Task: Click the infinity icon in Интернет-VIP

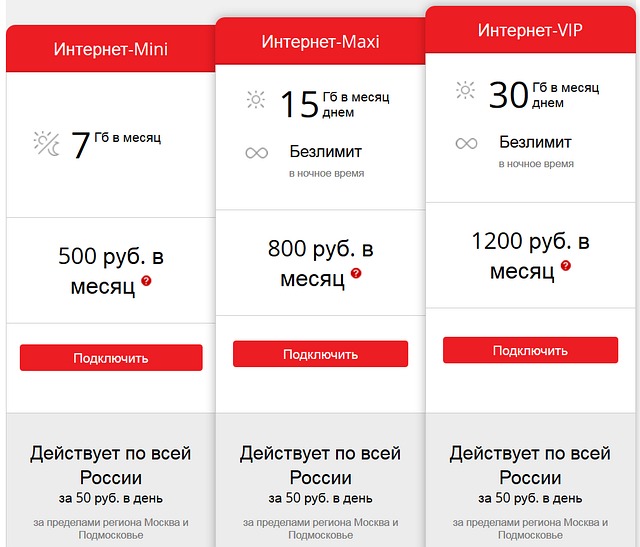Action: pos(466,143)
